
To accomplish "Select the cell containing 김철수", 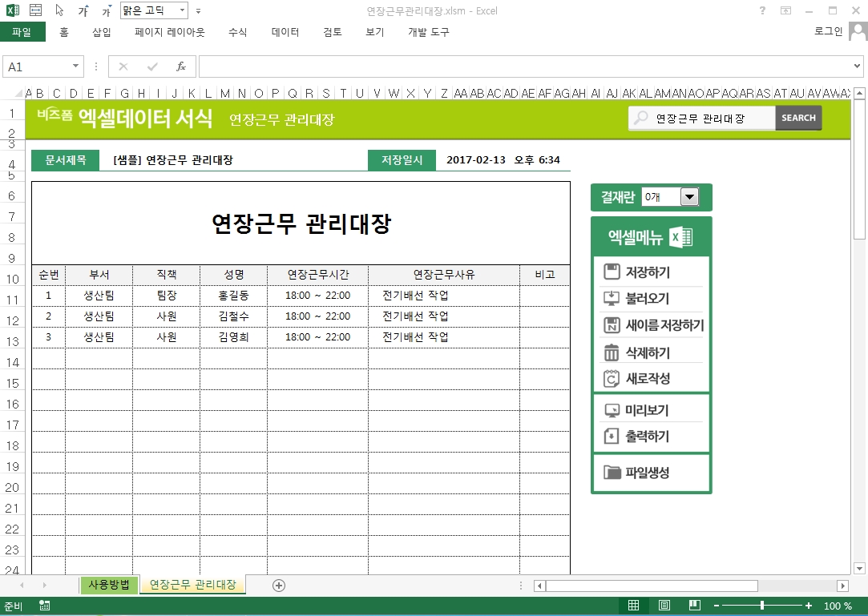I will click(x=233, y=316).
